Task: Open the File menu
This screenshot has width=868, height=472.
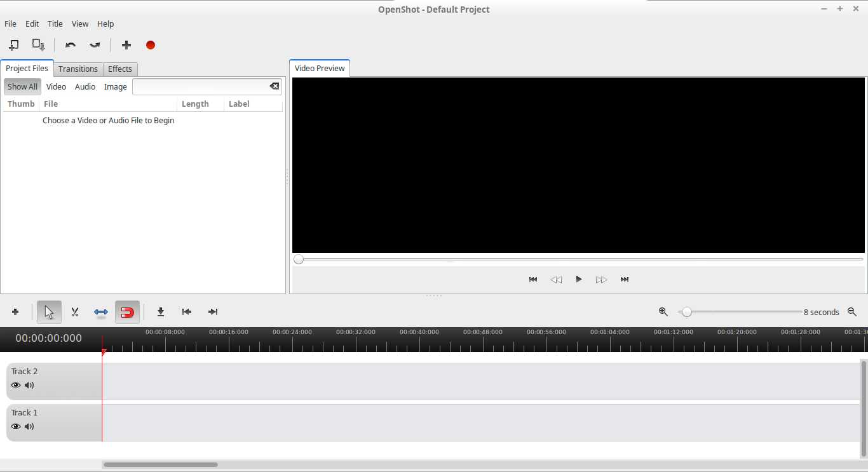Action: click(10, 24)
